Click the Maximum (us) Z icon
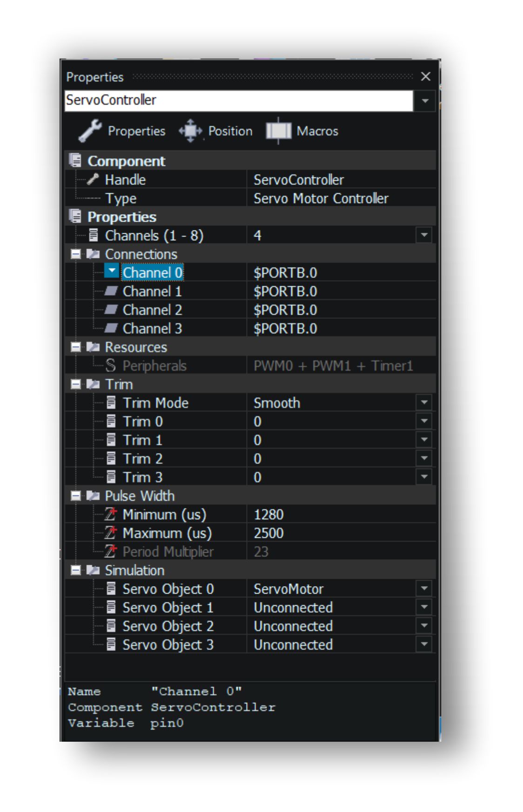Screen dimensions: 523x812 click(x=110, y=533)
